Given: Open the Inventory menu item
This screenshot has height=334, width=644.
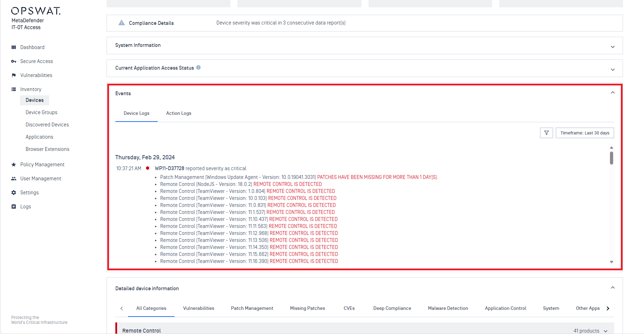Looking at the screenshot, I should tap(31, 89).
